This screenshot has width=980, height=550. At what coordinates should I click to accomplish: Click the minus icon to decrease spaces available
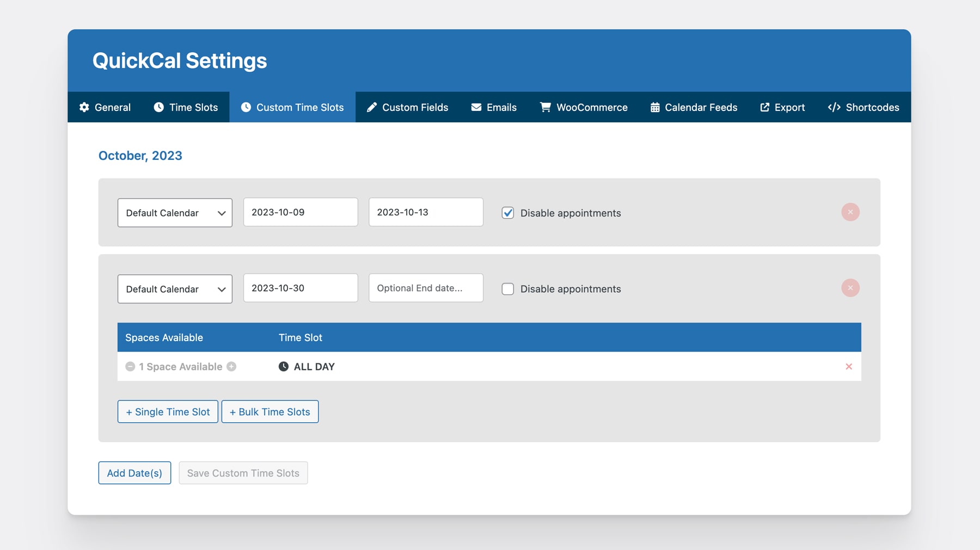[x=130, y=366]
